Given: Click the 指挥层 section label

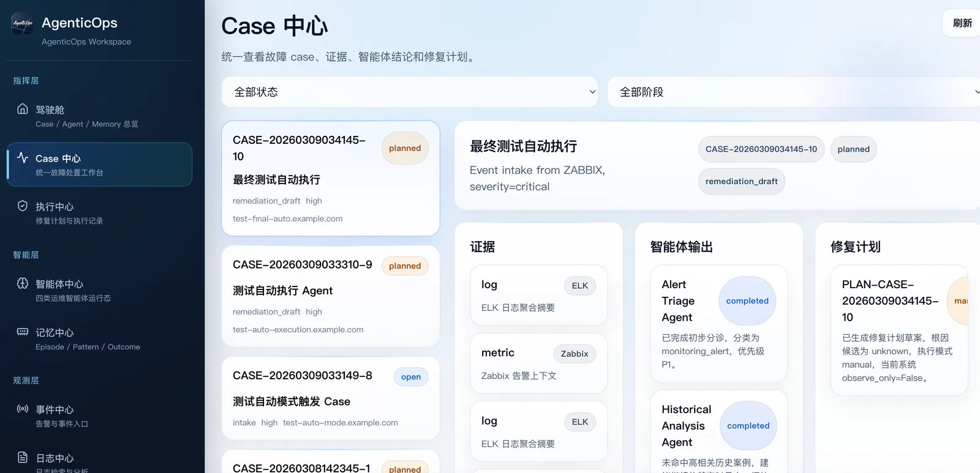Looking at the screenshot, I should coord(26,81).
